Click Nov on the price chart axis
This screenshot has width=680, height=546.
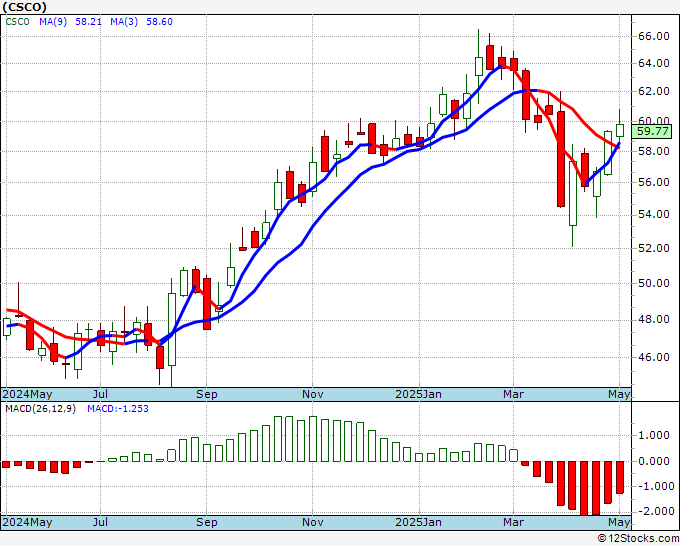click(x=313, y=394)
